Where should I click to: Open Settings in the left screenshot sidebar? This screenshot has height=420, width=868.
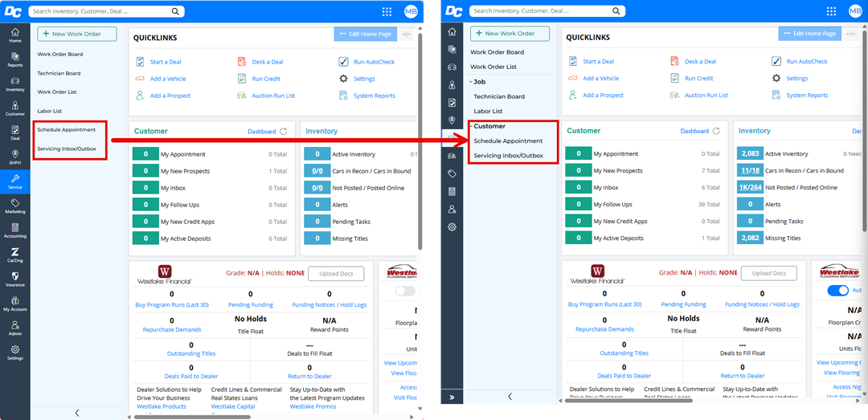15,353
